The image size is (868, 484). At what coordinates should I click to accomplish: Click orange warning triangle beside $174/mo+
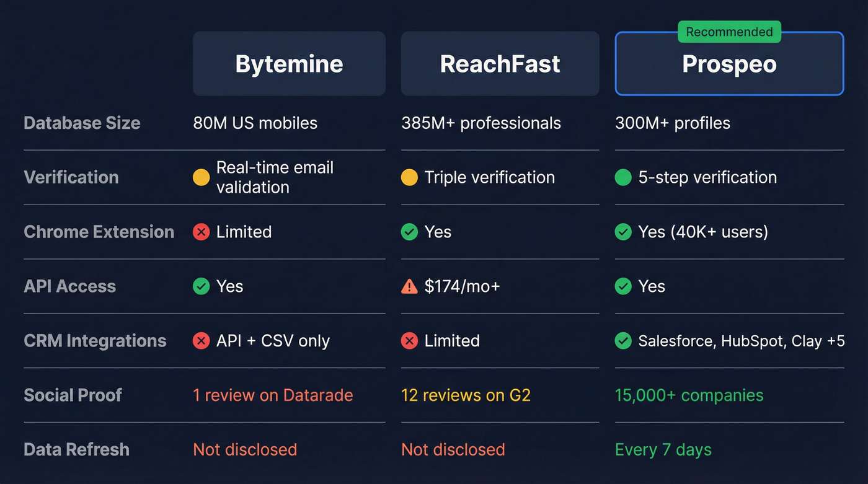[x=409, y=286]
